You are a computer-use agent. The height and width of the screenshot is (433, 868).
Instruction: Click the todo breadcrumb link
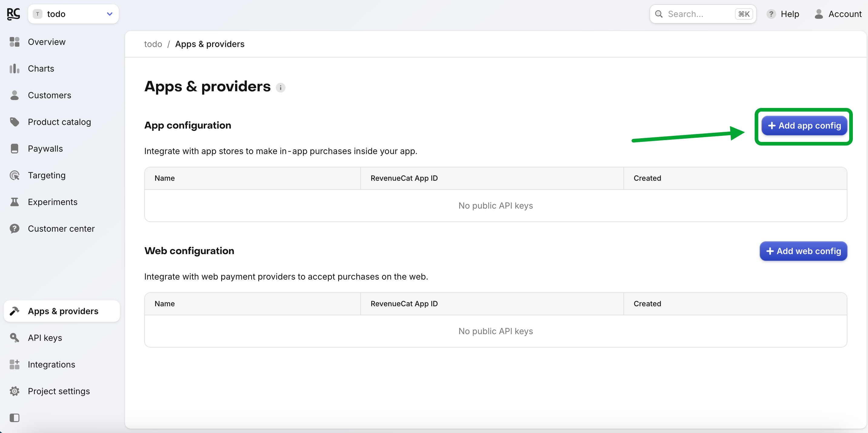153,44
